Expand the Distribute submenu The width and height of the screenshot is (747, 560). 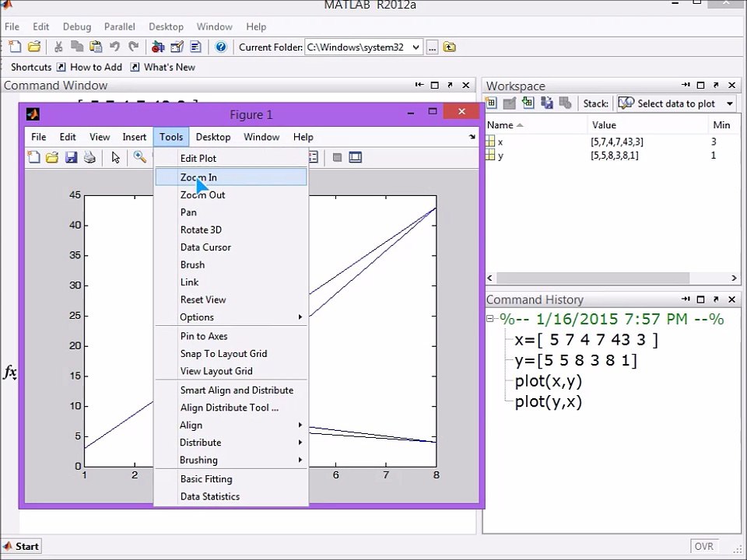(232, 443)
